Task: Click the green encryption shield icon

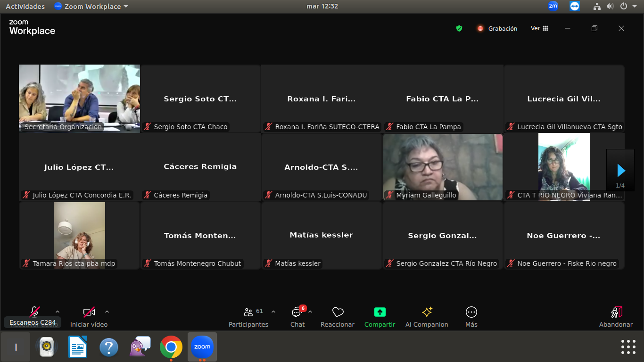Action: [459, 28]
